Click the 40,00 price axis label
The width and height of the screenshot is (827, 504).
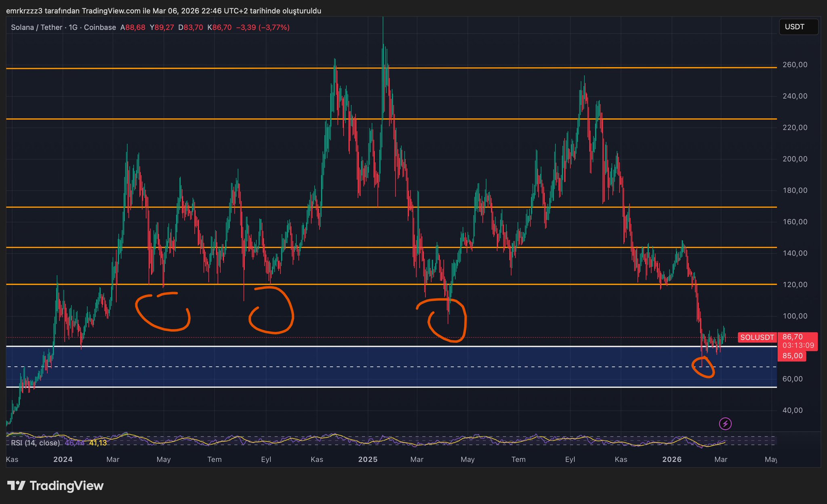(x=792, y=410)
